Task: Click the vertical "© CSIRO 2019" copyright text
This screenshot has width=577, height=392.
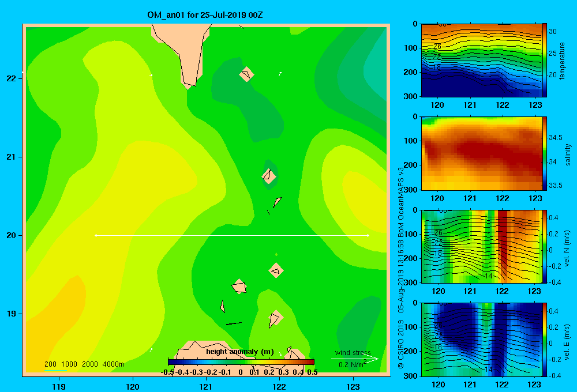Action: [x=401, y=344]
